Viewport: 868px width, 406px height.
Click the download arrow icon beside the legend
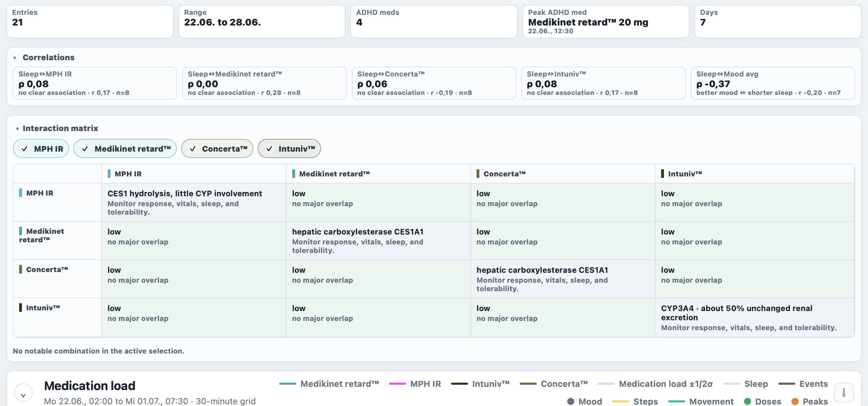click(844, 393)
